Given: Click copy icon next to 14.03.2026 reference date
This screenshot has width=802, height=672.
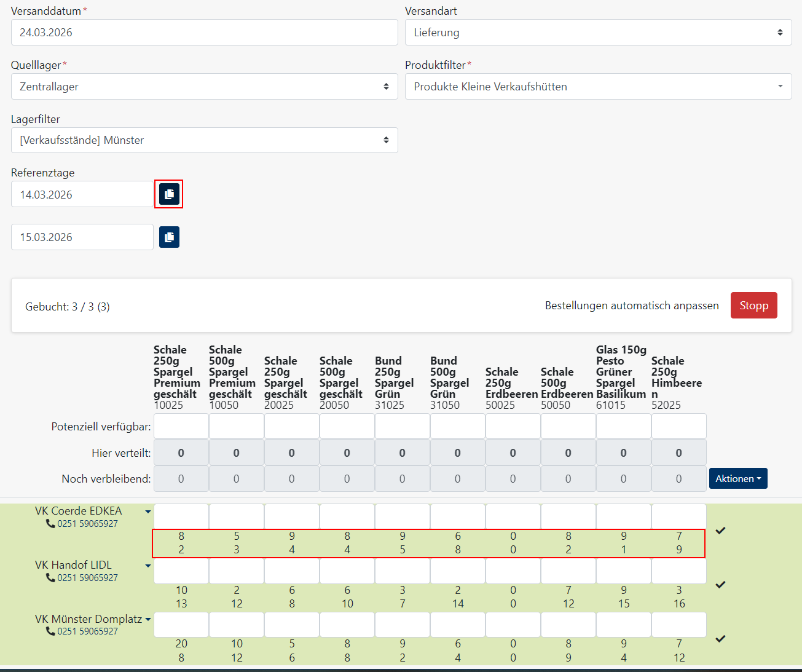Looking at the screenshot, I should tap(169, 194).
